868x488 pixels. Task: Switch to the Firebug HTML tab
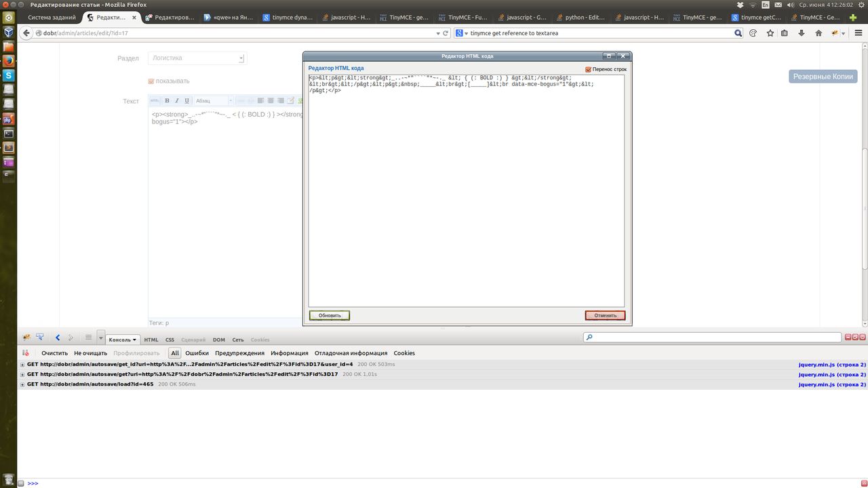(x=151, y=340)
